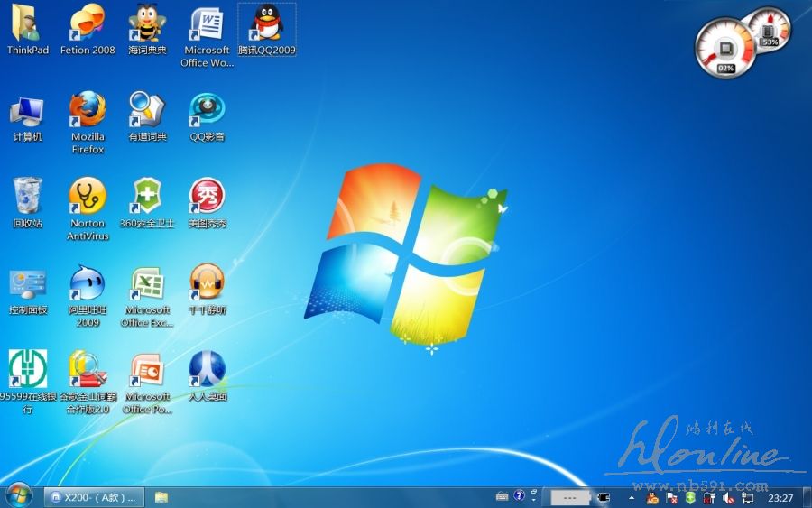
Task: Select the 回收站 recycle bin icon
Action: [x=27, y=198]
